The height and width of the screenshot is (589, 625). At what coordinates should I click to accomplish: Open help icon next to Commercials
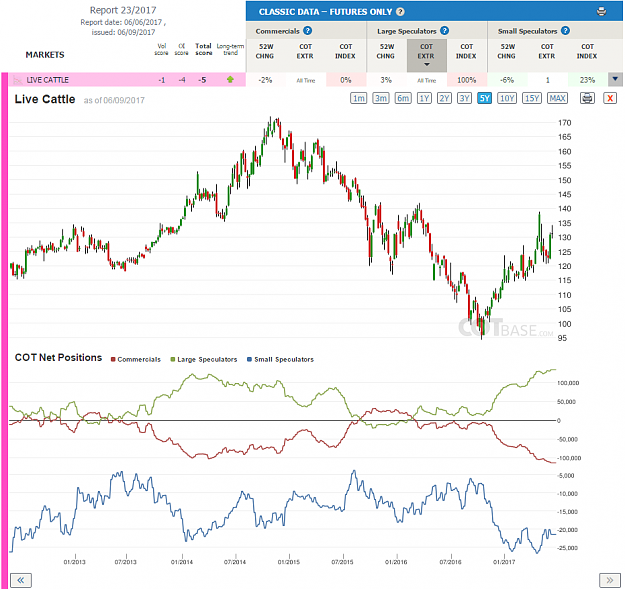click(x=307, y=31)
